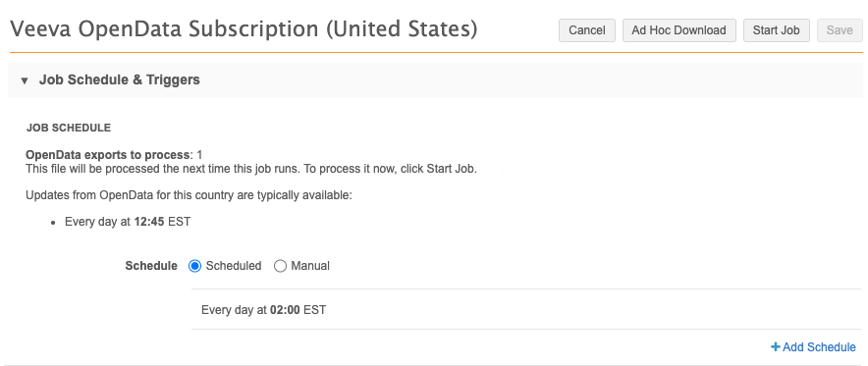Click the Add Schedule link text
Viewport: 868px width, 366px height.
tap(819, 347)
